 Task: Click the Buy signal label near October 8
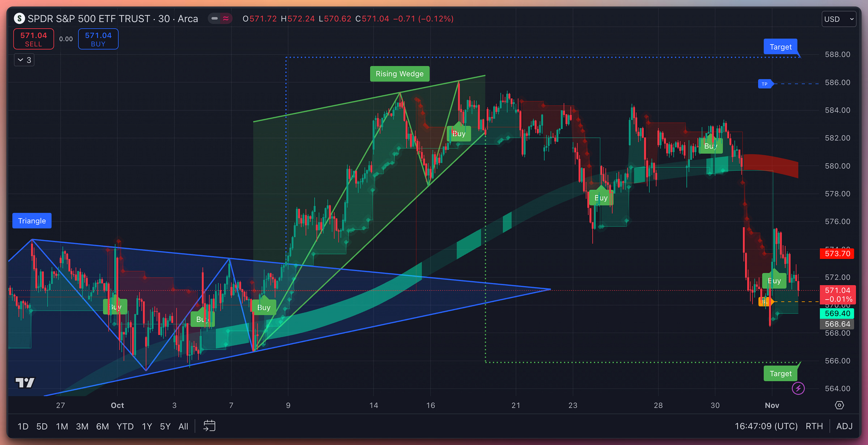tap(264, 308)
